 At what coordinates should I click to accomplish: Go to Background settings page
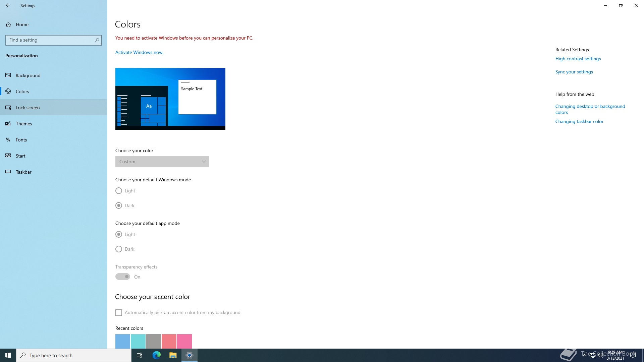[x=54, y=75]
